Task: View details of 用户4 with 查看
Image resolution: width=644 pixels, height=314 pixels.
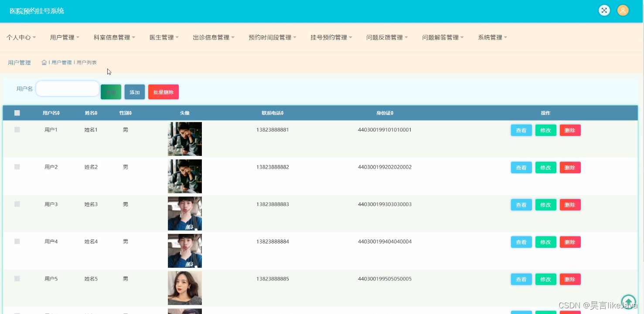Action: (521, 242)
